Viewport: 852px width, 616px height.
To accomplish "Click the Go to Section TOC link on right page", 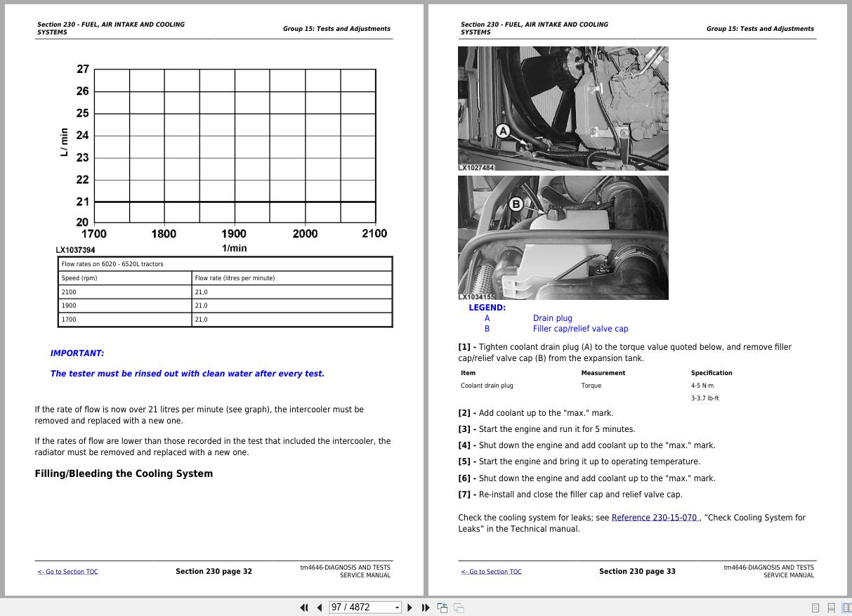I will pyautogui.click(x=491, y=572).
